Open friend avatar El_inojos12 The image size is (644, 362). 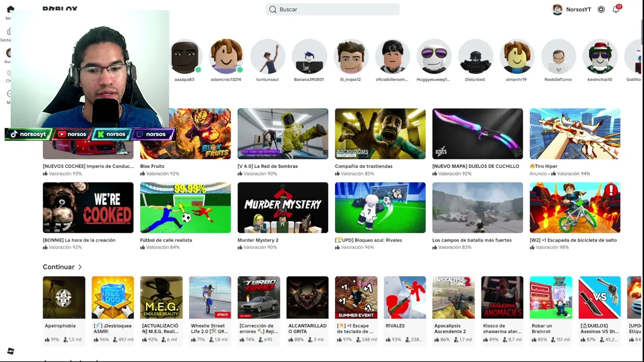(351, 56)
